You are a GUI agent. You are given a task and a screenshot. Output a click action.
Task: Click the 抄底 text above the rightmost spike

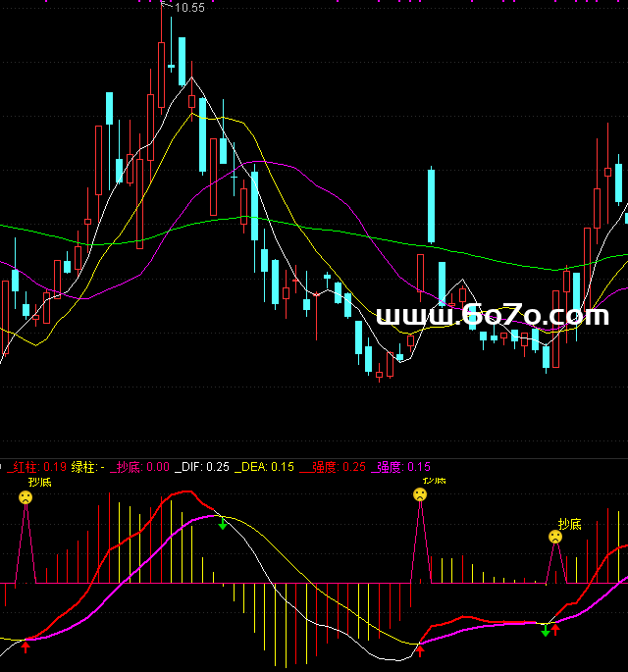569,524
